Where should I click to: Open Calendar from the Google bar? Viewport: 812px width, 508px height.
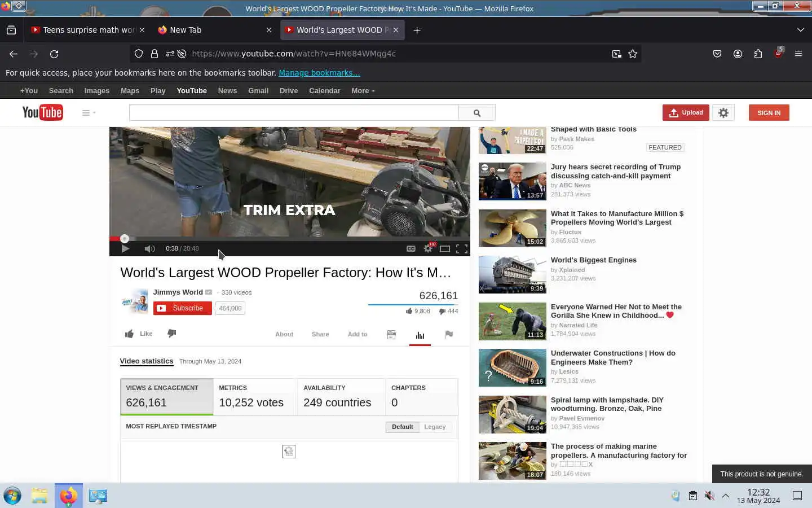tap(324, 90)
